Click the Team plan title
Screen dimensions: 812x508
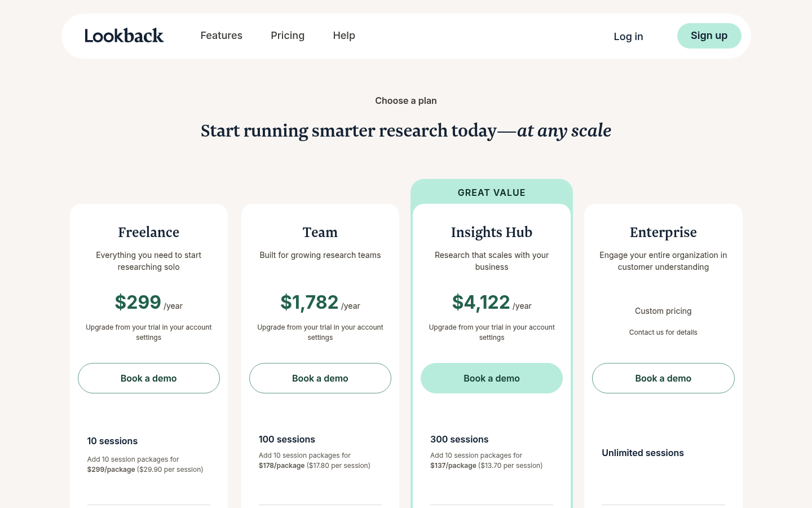tap(320, 232)
